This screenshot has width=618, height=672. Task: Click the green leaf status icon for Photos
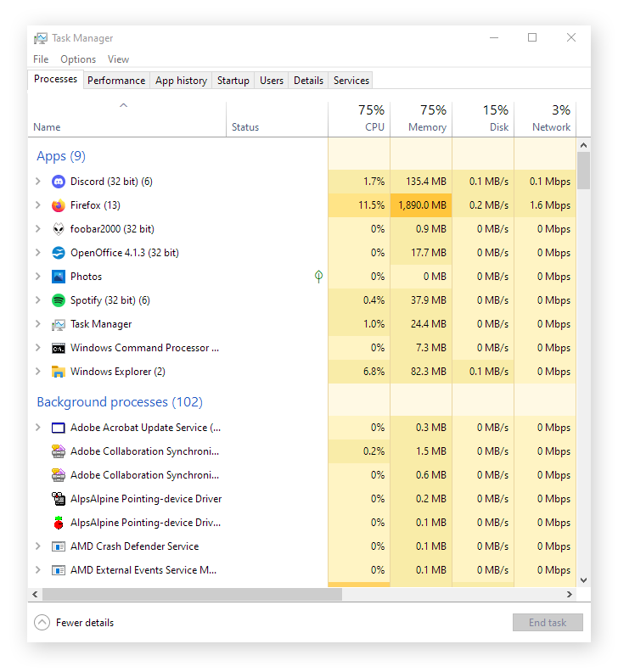(318, 277)
